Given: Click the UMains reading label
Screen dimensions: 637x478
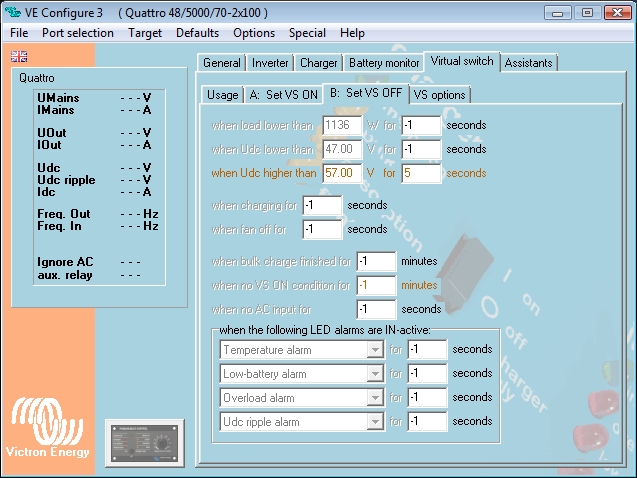Looking at the screenshot, I should point(58,98).
